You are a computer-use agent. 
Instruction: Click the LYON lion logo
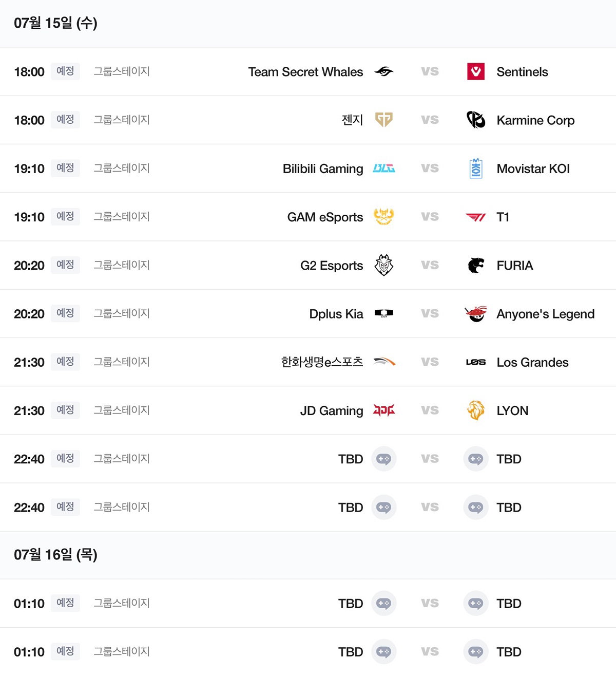pyautogui.click(x=476, y=410)
